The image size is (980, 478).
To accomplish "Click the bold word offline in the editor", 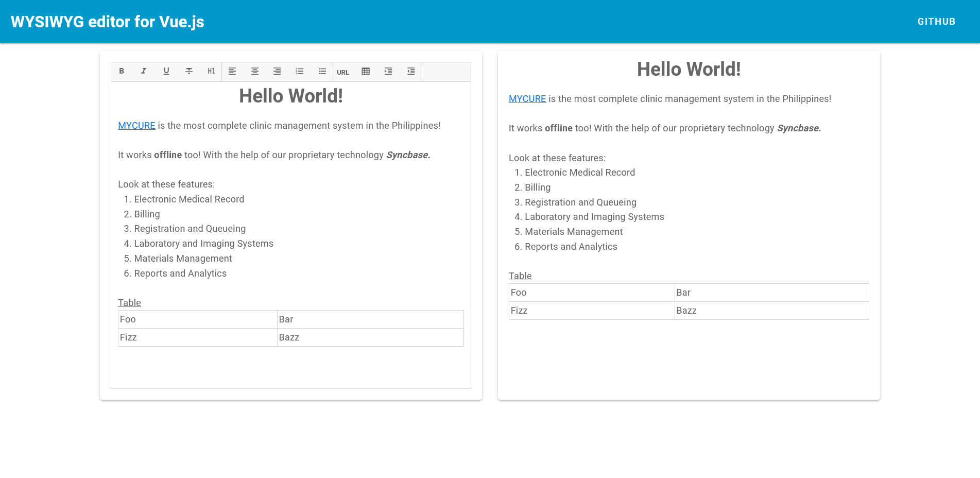I will click(x=168, y=155).
